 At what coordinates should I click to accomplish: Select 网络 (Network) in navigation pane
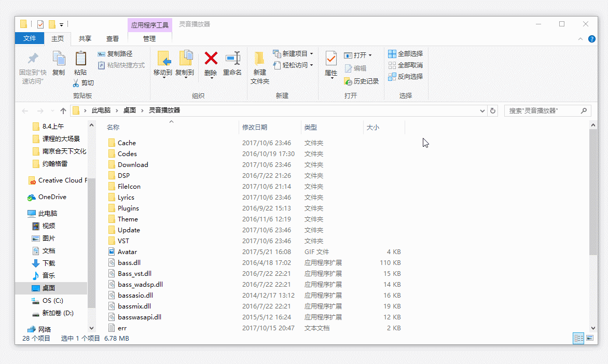[x=39, y=329]
